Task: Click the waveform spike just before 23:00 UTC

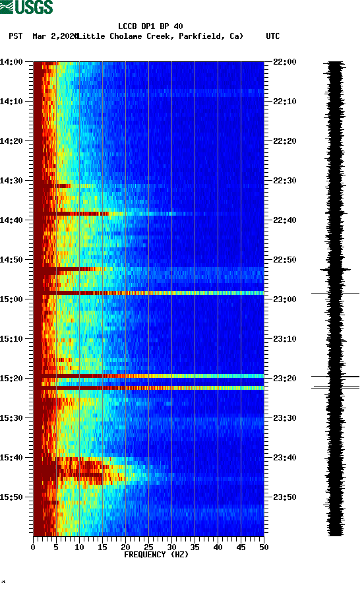Action: [x=335, y=293]
